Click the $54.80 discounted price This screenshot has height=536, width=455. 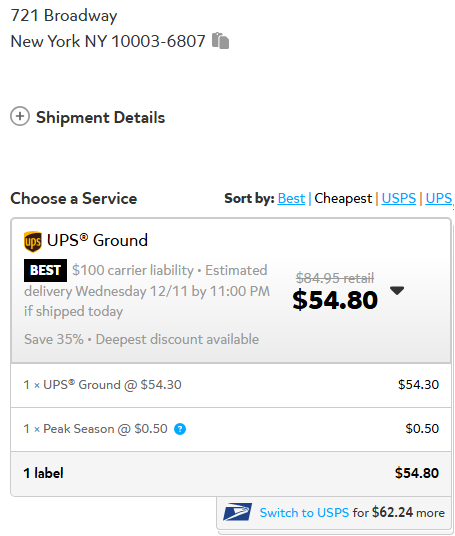[335, 300]
